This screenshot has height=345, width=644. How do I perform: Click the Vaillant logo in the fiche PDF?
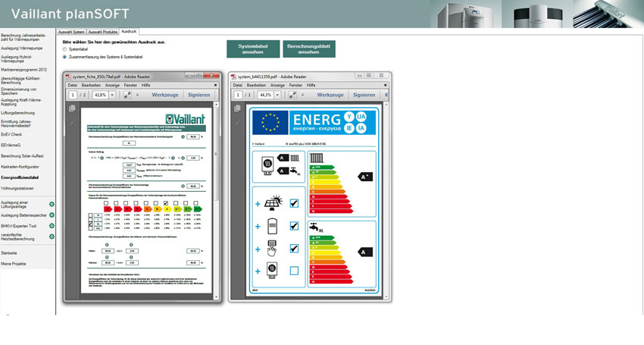click(185, 119)
